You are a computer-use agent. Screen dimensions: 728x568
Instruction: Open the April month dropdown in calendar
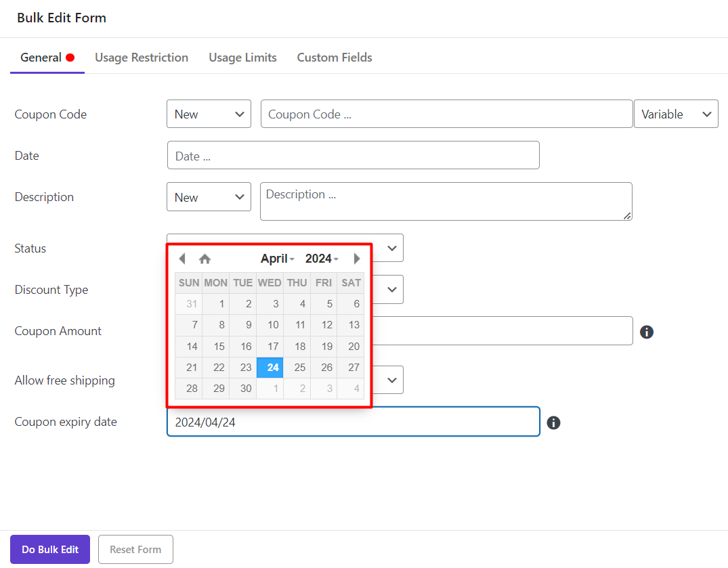277,259
